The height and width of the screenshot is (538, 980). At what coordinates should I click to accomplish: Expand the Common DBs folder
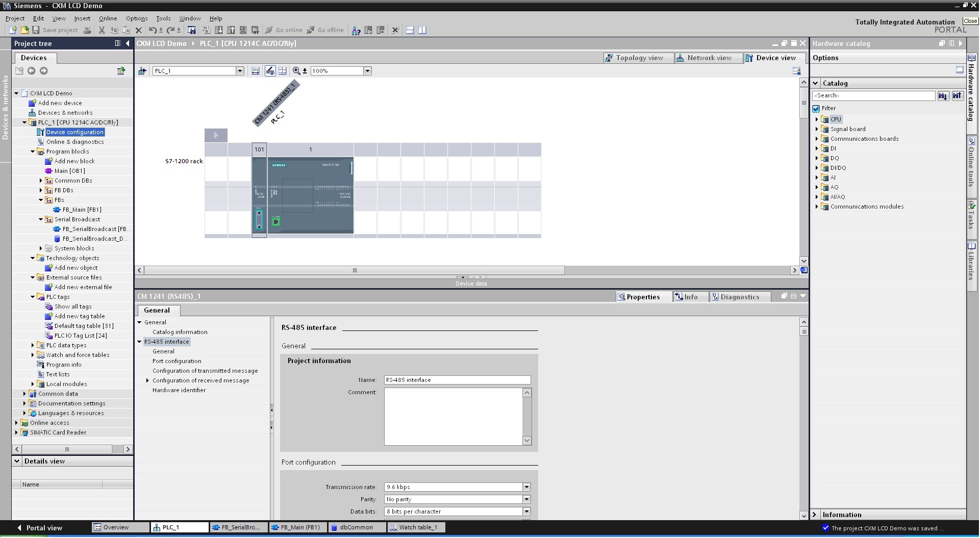pyautogui.click(x=41, y=181)
